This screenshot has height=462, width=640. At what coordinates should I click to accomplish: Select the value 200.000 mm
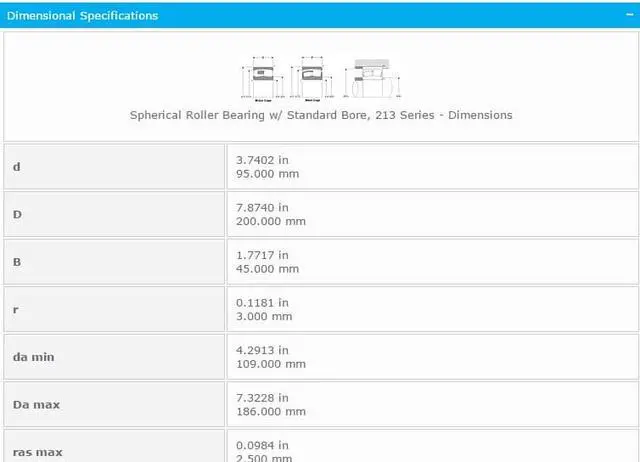[x=271, y=221]
